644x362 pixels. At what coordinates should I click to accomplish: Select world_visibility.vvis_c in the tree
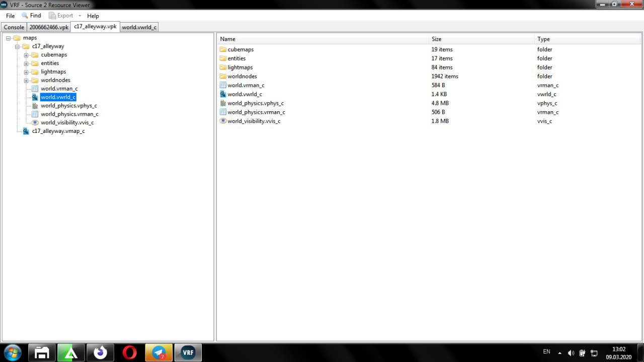pyautogui.click(x=67, y=122)
